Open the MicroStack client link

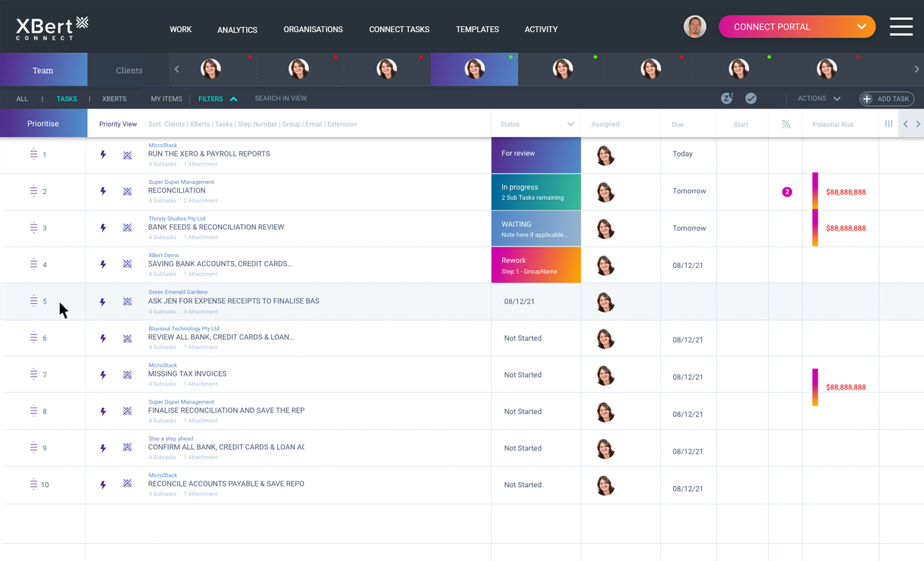pyautogui.click(x=162, y=145)
